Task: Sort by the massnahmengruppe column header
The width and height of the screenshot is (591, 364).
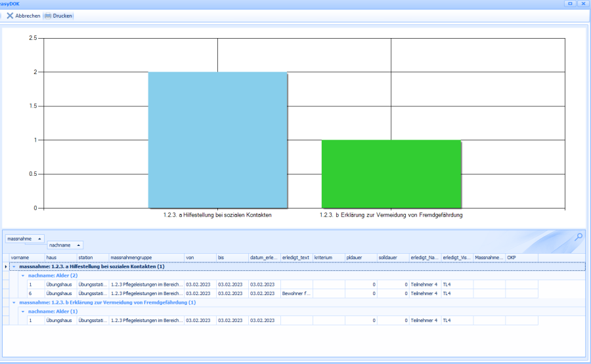Action: pyautogui.click(x=144, y=258)
